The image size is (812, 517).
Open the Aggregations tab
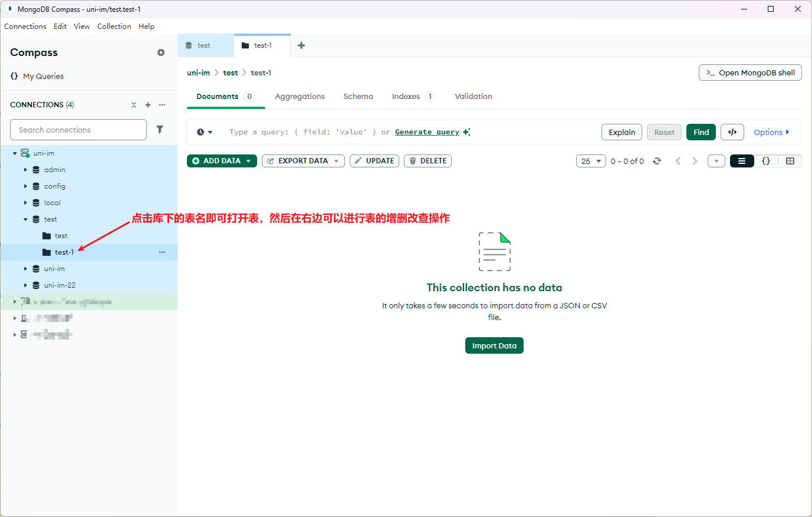pyautogui.click(x=300, y=97)
